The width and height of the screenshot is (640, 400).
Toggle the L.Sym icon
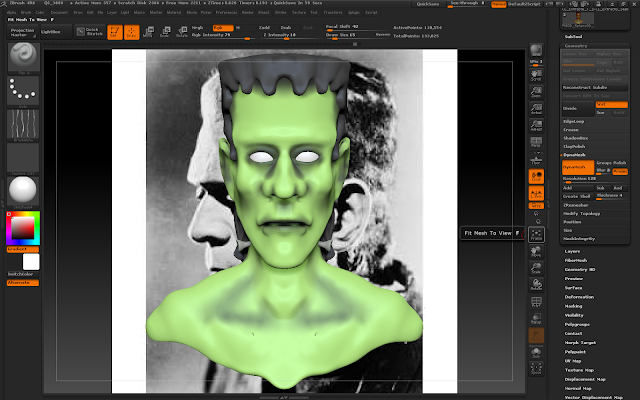click(536, 193)
